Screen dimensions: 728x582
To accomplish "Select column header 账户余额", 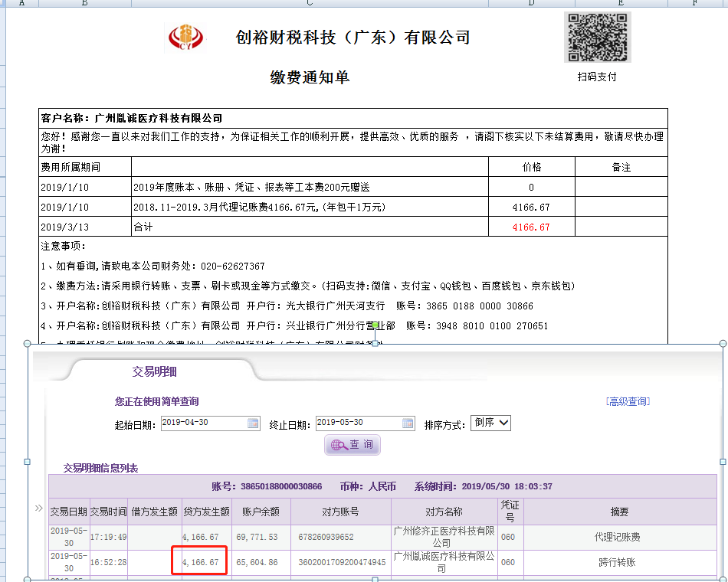I will pos(261,512).
